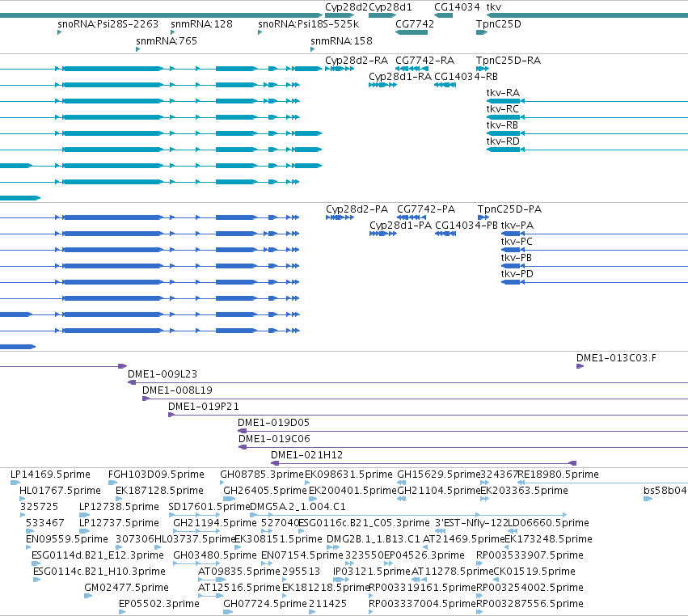Click snoRNA:Psi18S-525k label

(309, 24)
